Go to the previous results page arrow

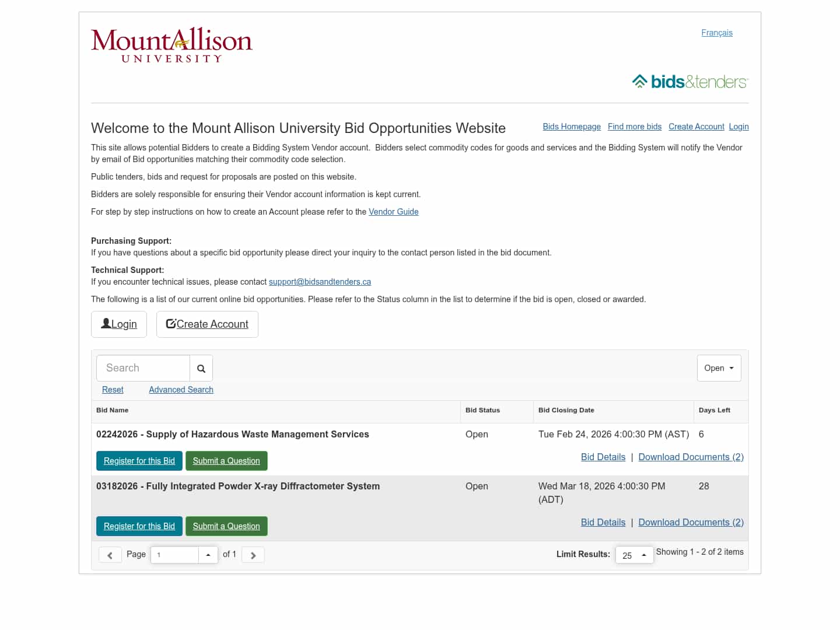pyautogui.click(x=110, y=555)
